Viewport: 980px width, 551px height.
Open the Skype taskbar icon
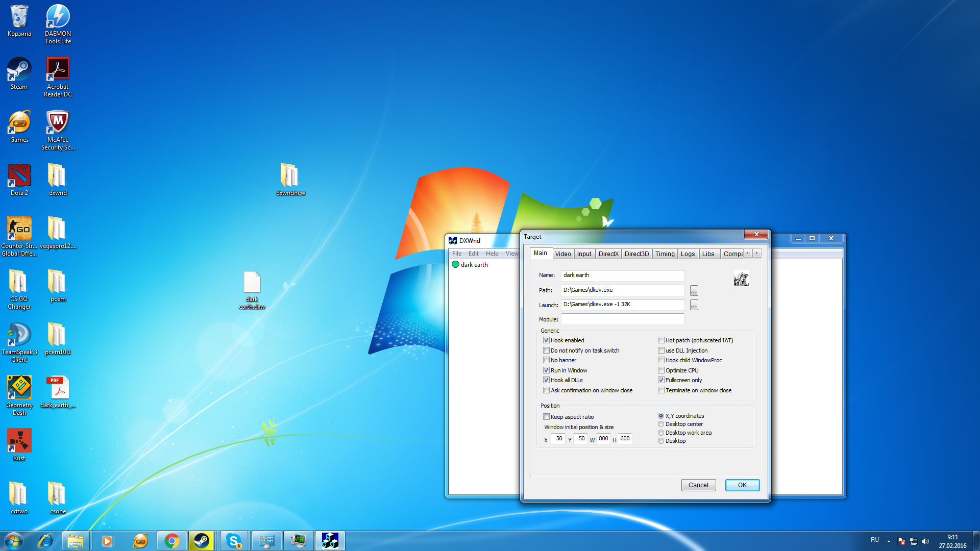click(x=234, y=541)
